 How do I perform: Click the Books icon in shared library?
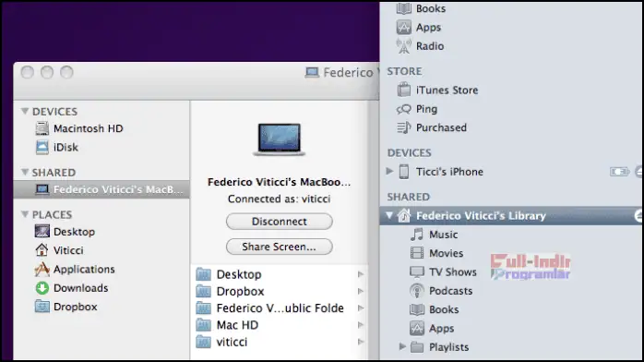pyautogui.click(x=417, y=309)
